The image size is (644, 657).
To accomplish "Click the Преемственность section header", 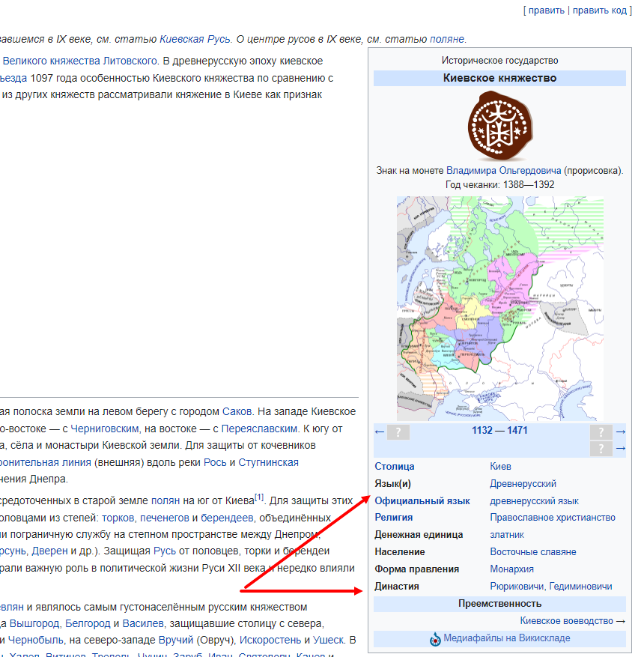I will click(500, 603).
